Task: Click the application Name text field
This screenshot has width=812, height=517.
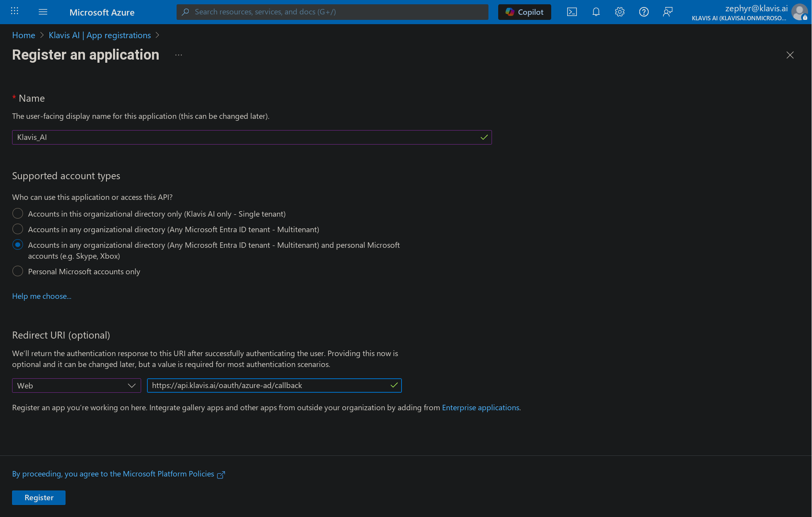Action: pos(246,137)
